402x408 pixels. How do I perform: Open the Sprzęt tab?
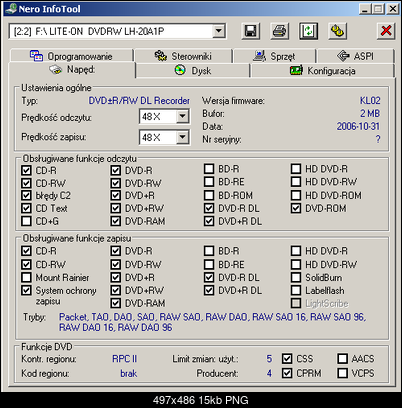[x=274, y=56]
